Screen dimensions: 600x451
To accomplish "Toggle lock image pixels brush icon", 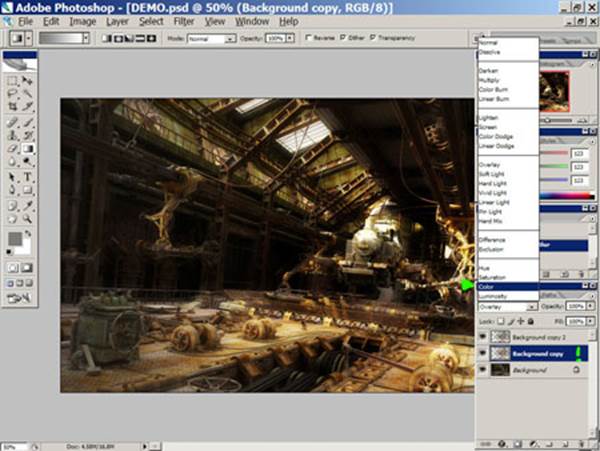I will (x=511, y=322).
